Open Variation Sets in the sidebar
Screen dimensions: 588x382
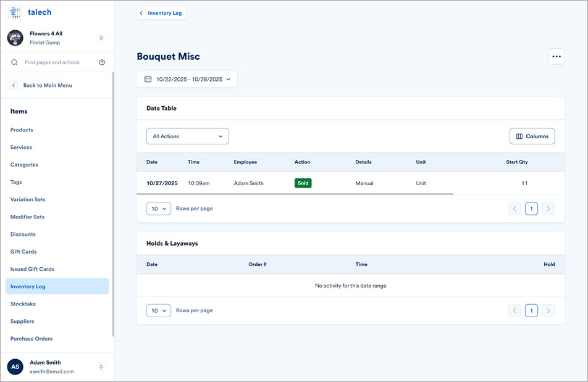[x=28, y=199]
